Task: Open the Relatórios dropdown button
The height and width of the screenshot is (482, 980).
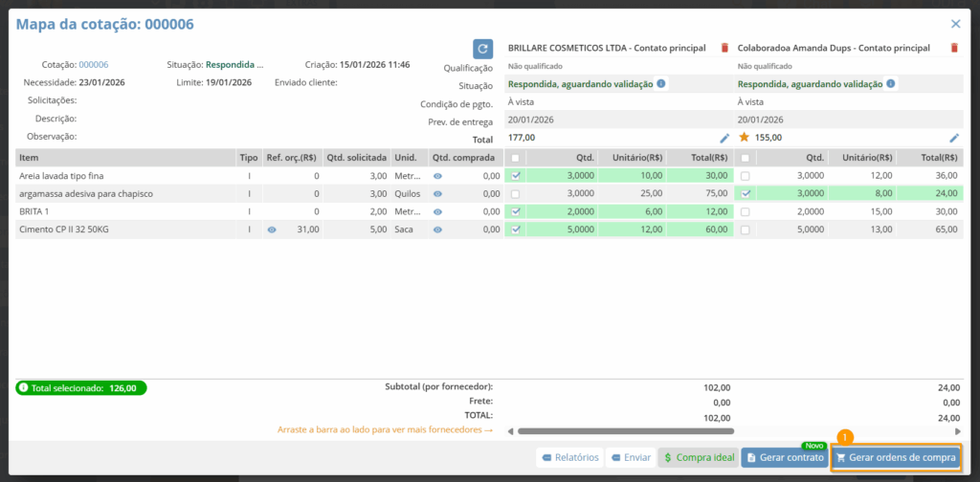Action: [x=569, y=458]
